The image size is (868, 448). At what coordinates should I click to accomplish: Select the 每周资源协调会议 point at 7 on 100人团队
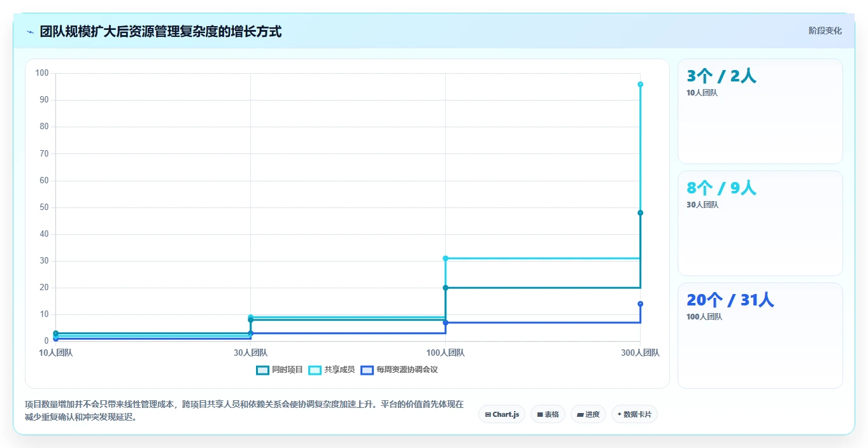(445, 323)
